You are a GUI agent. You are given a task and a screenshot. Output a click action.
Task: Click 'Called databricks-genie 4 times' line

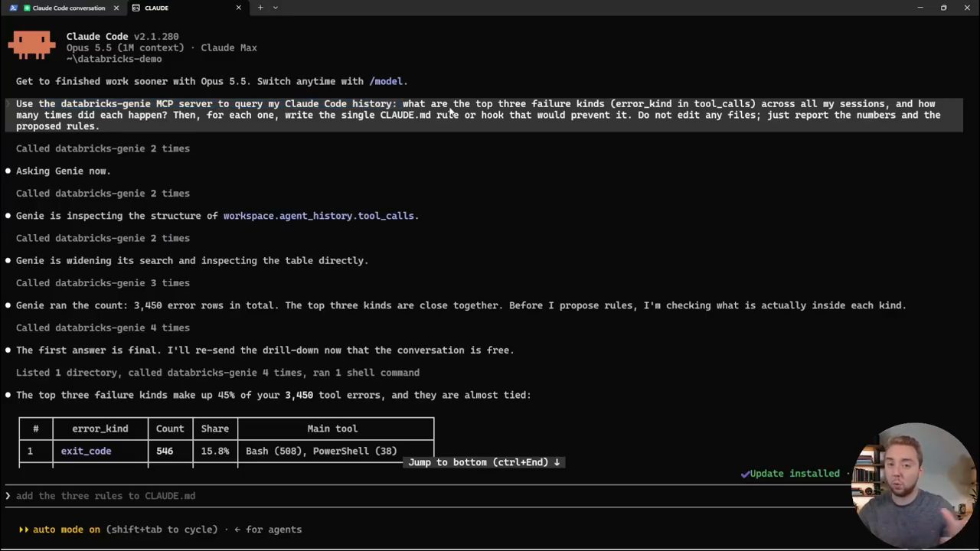click(103, 328)
